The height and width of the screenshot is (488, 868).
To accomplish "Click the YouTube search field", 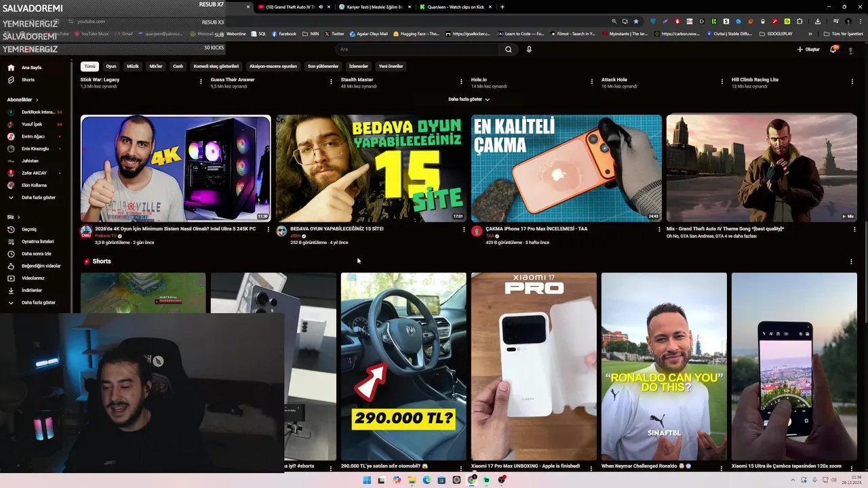I will click(x=418, y=49).
